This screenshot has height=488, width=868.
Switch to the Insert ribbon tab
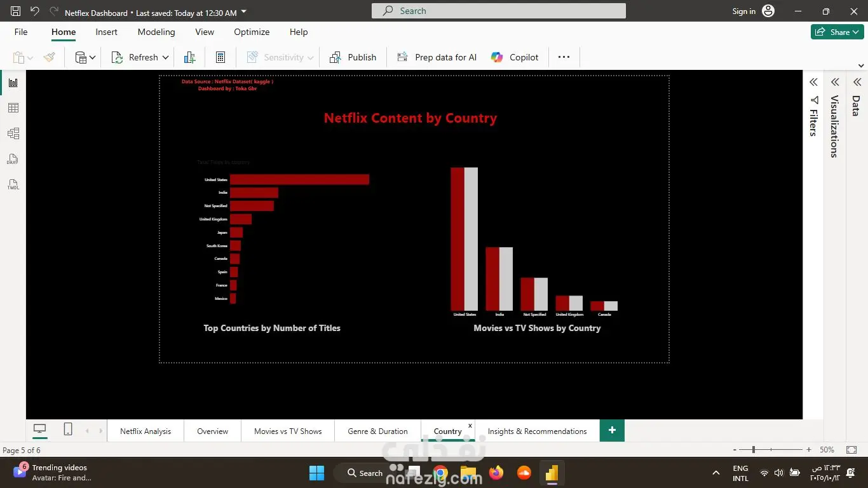107,32
